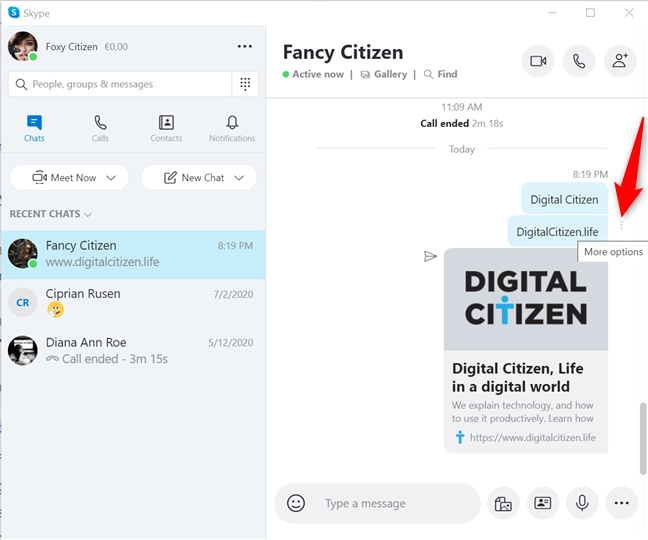The width and height of the screenshot is (648, 540).
Task: Click the Active now status text
Action: click(x=318, y=74)
